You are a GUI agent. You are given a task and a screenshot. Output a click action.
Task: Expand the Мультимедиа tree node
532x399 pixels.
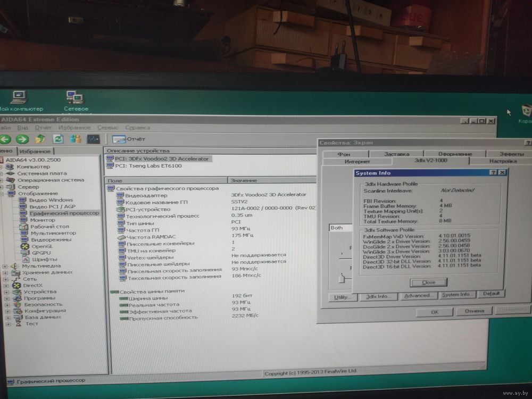pyautogui.click(x=5, y=267)
